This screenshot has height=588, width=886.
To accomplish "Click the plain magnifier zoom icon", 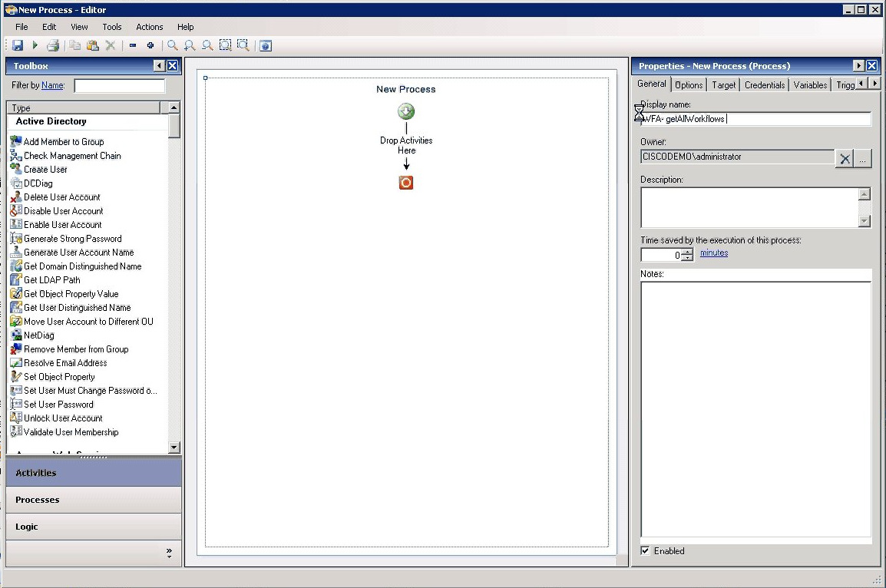I will 172,45.
